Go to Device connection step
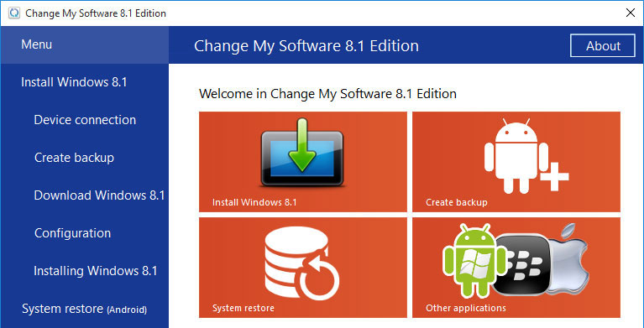Viewport: 644px width, 328px height. point(85,120)
